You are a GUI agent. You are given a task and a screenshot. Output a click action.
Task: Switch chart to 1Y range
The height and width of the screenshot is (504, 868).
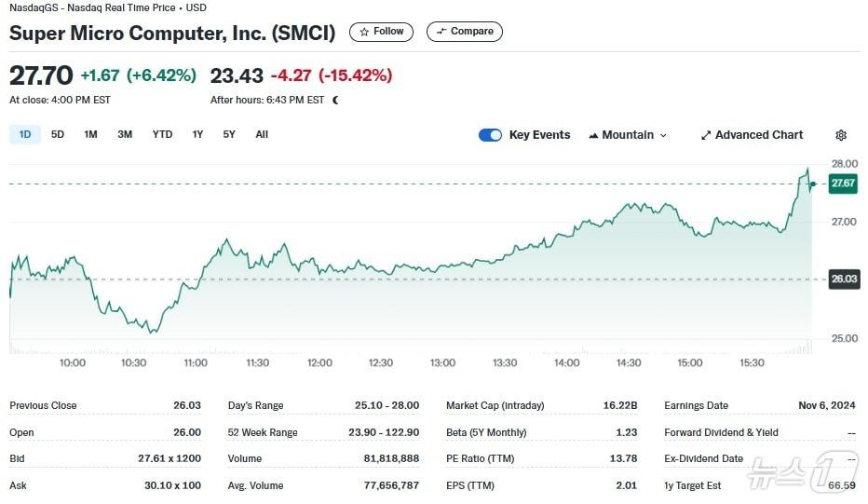[x=197, y=134]
